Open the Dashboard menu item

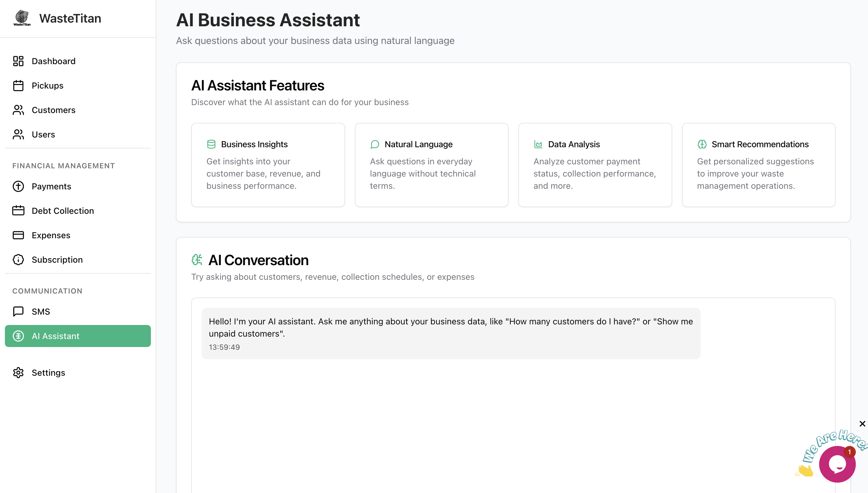78,61
